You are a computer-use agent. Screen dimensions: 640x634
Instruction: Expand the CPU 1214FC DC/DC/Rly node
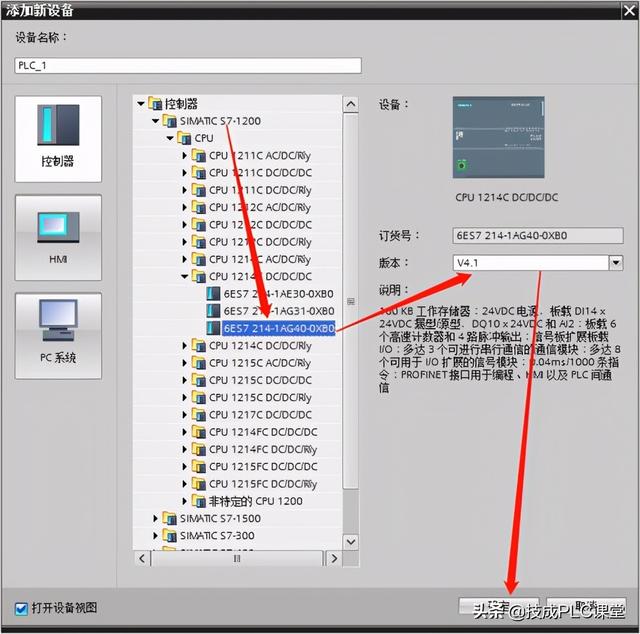[x=184, y=449]
